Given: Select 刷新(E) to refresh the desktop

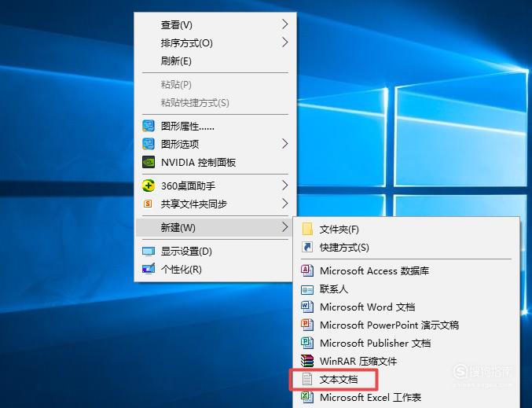Looking at the screenshot, I should click(x=215, y=61).
